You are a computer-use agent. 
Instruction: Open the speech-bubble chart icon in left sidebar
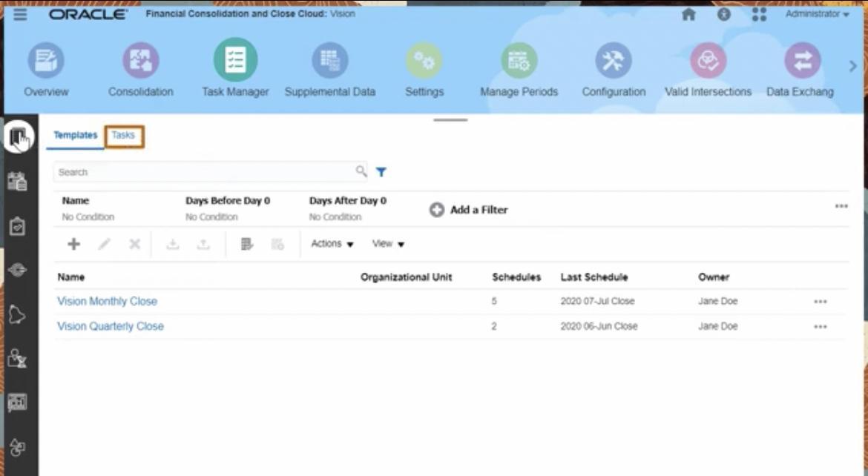(17, 403)
